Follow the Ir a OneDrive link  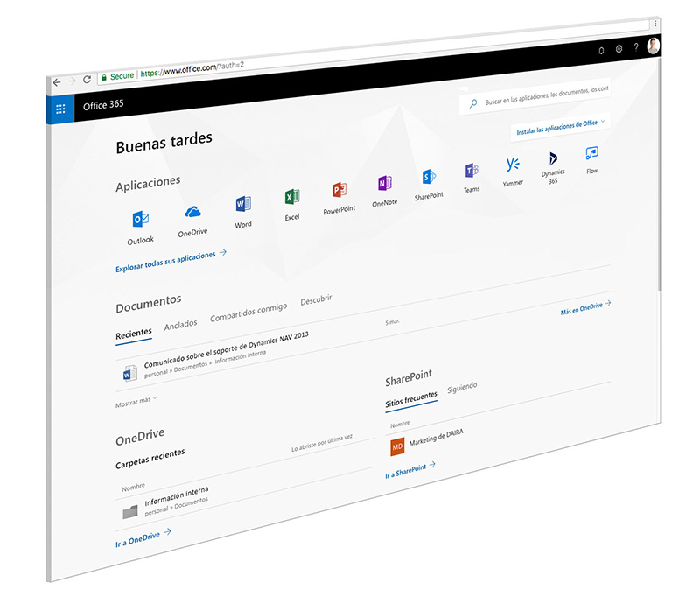(143, 537)
